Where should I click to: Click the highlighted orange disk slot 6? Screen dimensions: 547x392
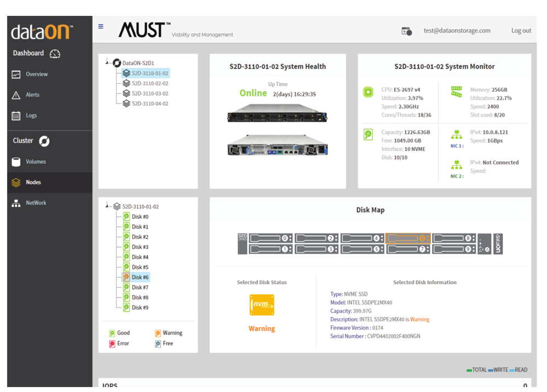(x=408, y=238)
